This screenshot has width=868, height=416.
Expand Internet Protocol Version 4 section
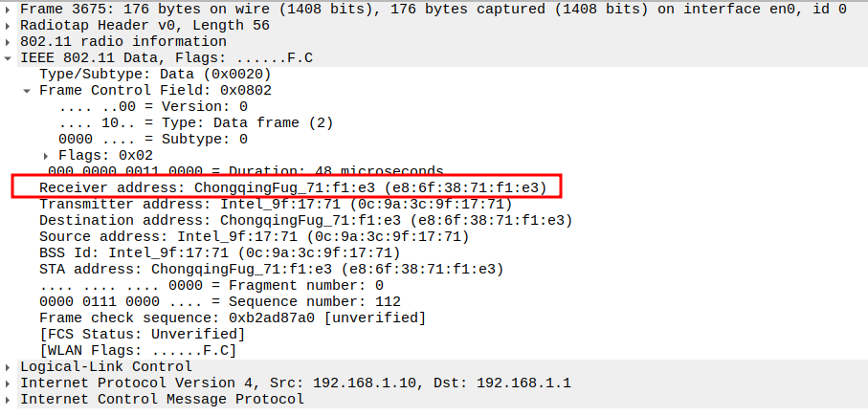[x=9, y=383]
